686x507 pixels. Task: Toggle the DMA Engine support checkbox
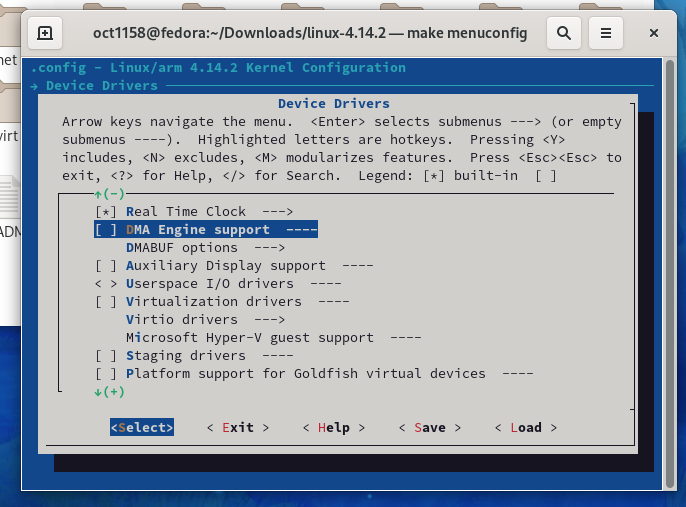[x=106, y=230]
